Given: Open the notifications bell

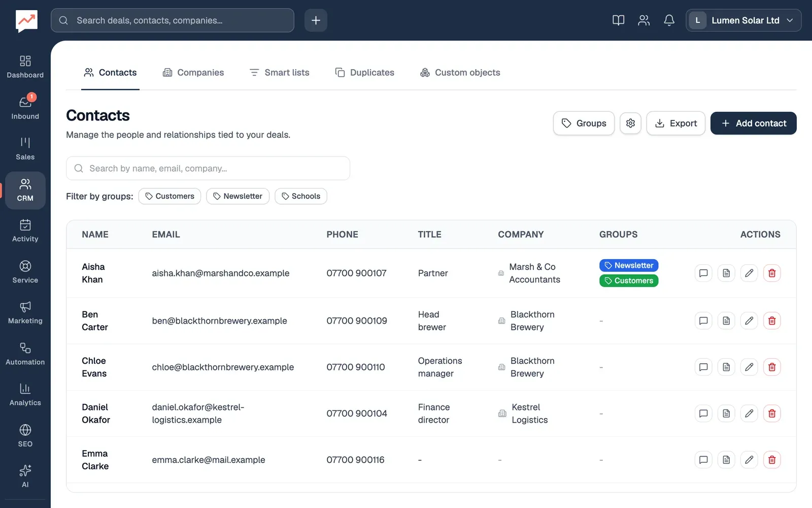Looking at the screenshot, I should (669, 20).
